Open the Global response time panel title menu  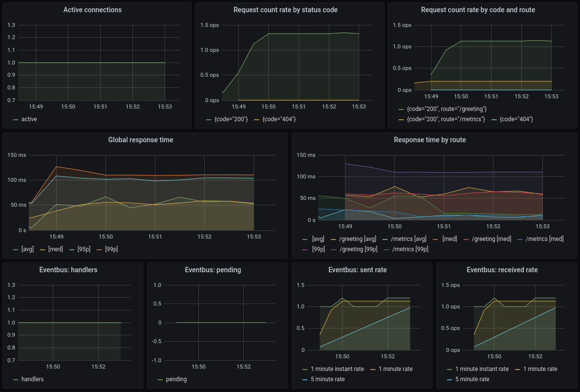tap(141, 140)
